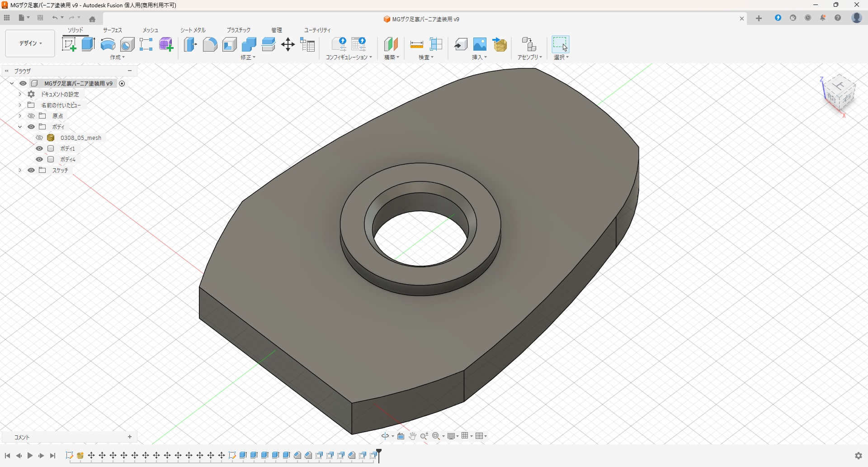Expand the 原点 folder
868x467 pixels.
(20, 116)
